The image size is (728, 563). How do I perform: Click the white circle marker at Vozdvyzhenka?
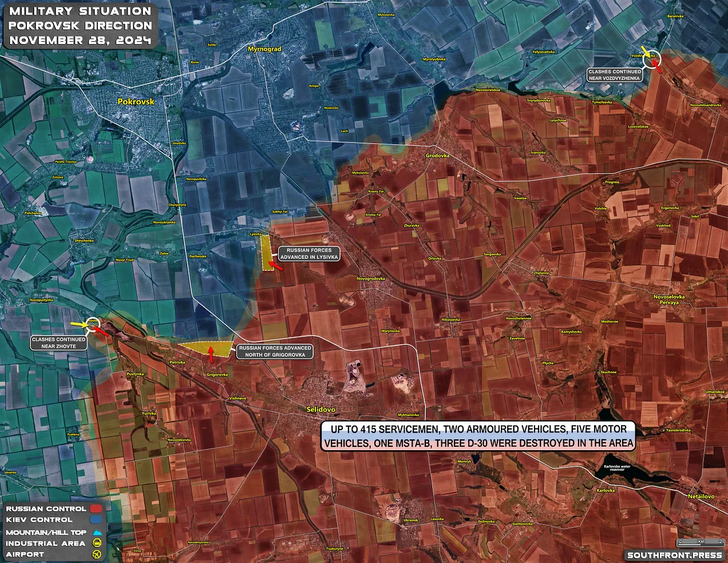coord(652,59)
